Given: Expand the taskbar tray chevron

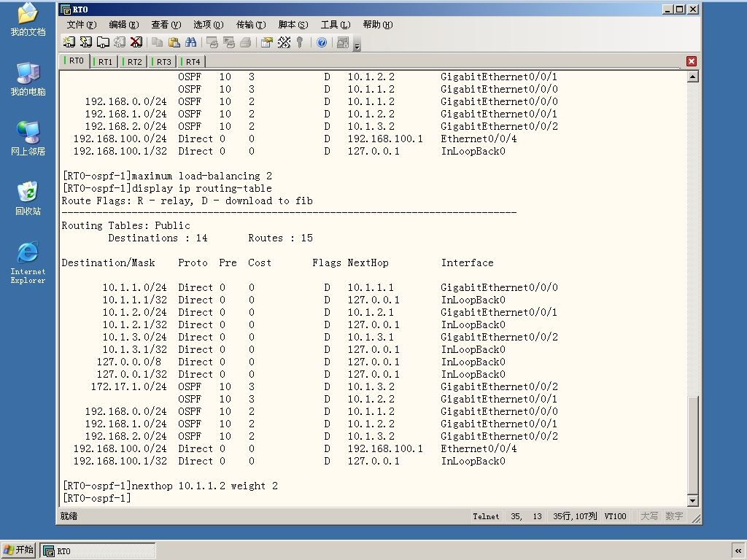Looking at the screenshot, I should coord(738,551).
